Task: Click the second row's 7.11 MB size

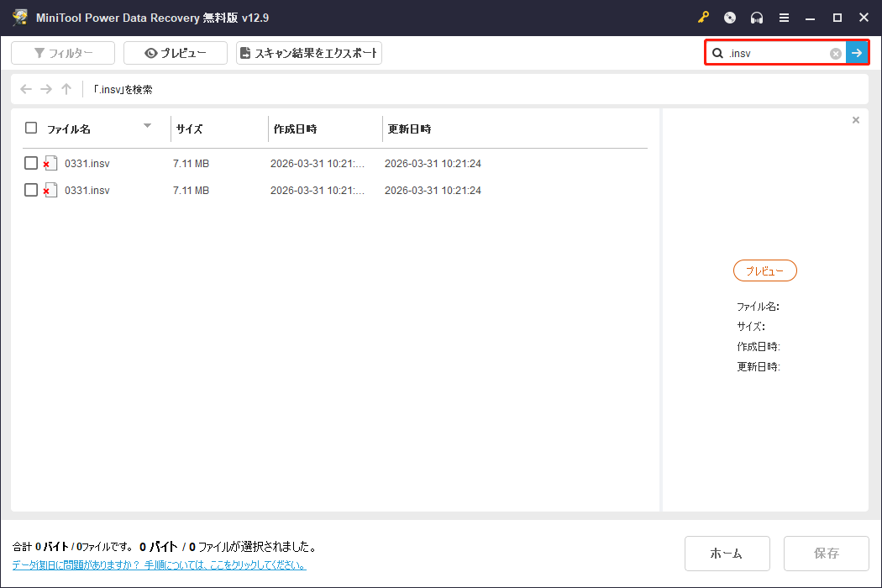Action: point(192,191)
